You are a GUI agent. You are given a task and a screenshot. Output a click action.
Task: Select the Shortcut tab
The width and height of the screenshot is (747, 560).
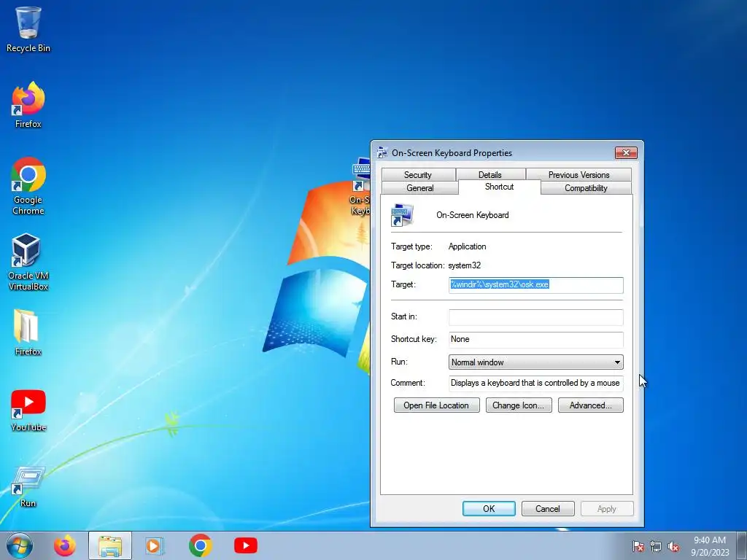coord(499,187)
